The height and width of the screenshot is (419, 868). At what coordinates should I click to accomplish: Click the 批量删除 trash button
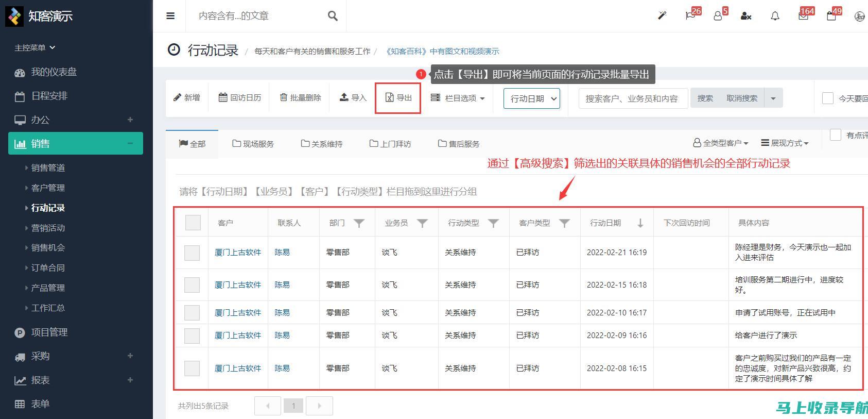click(x=300, y=97)
